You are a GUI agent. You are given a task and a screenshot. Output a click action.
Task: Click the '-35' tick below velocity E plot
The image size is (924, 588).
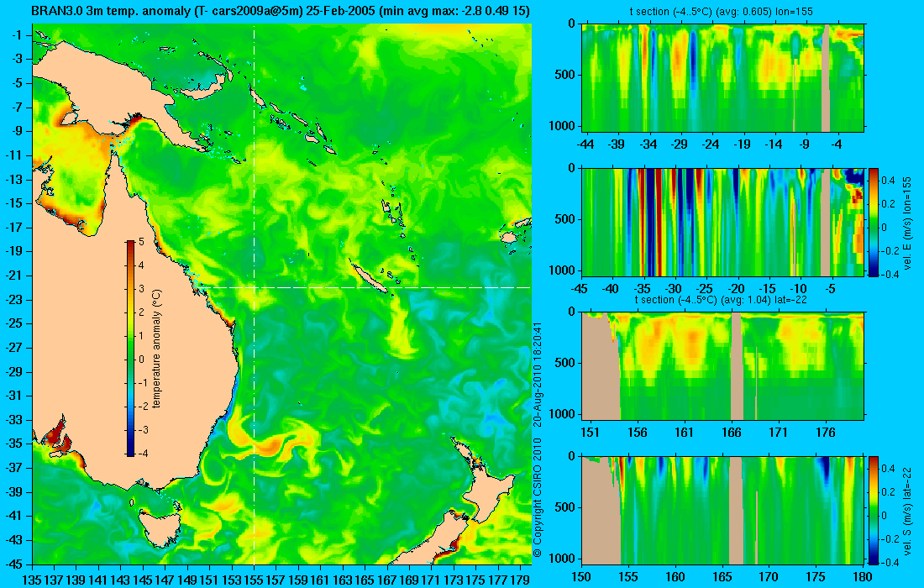[x=643, y=289]
